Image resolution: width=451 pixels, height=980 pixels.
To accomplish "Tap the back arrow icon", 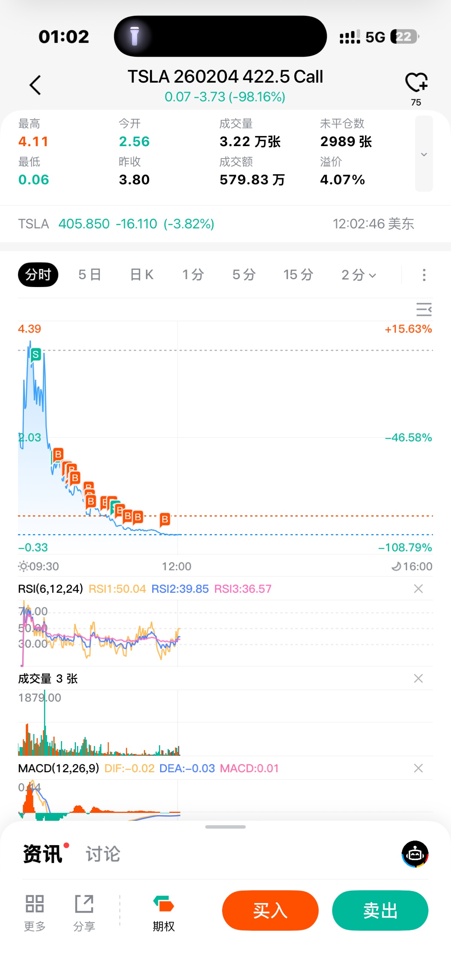I will click(35, 85).
